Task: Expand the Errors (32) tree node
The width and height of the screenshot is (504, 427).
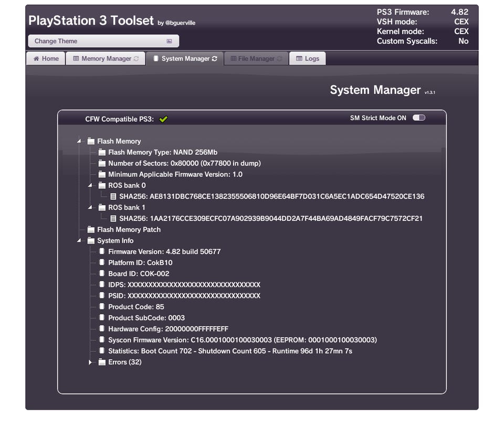Action: pyautogui.click(x=90, y=362)
